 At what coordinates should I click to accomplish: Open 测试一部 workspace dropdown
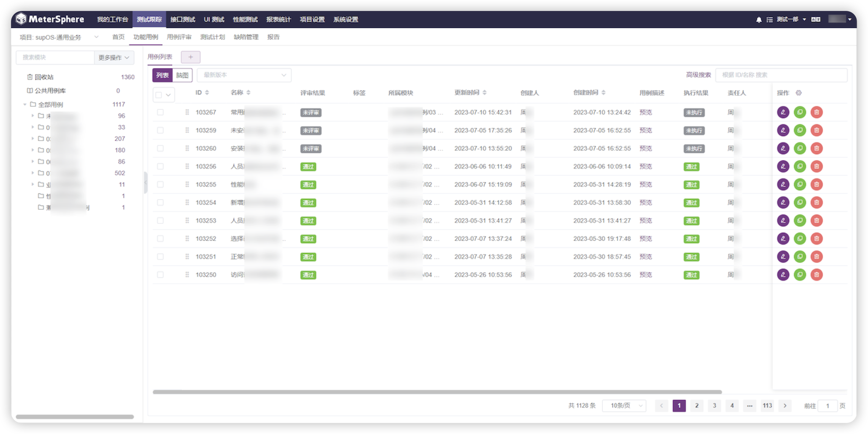pos(791,20)
